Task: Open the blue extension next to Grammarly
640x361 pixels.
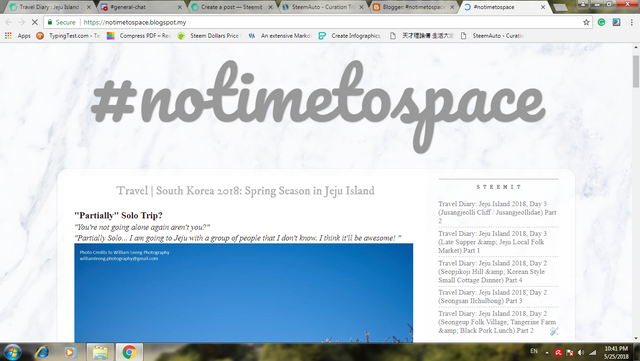Action: click(x=616, y=22)
